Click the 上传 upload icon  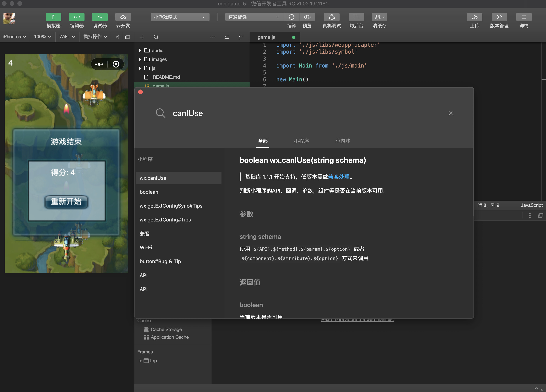point(474,17)
